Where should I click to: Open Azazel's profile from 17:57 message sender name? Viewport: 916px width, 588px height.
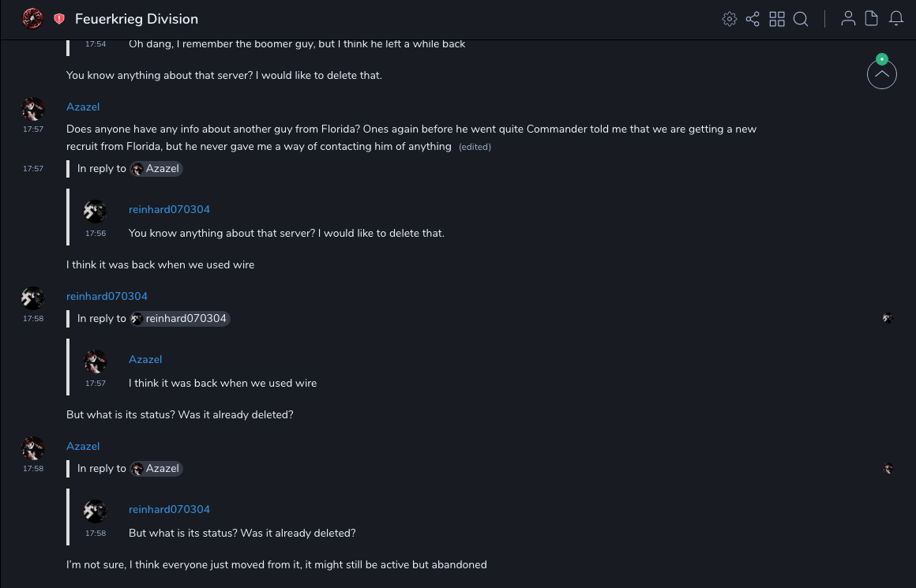tap(83, 107)
